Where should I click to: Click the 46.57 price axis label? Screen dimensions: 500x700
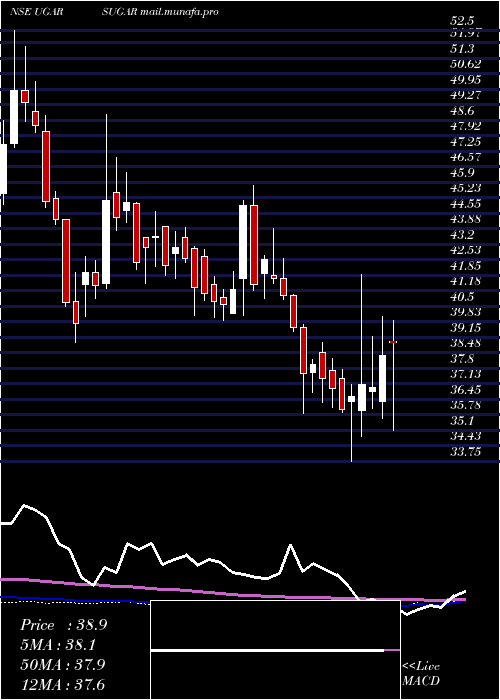pyautogui.click(x=466, y=157)
